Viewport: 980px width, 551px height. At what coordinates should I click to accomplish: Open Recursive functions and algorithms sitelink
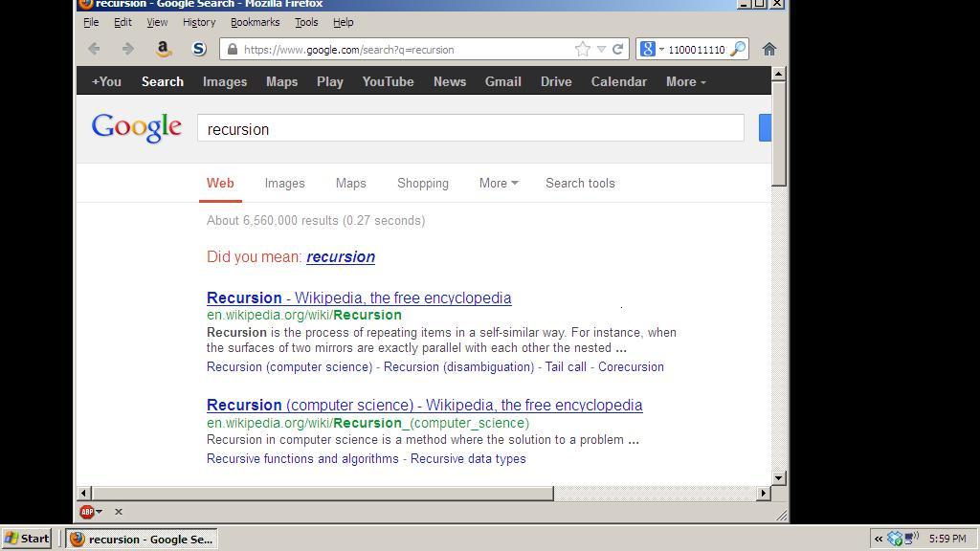(302, 458)
